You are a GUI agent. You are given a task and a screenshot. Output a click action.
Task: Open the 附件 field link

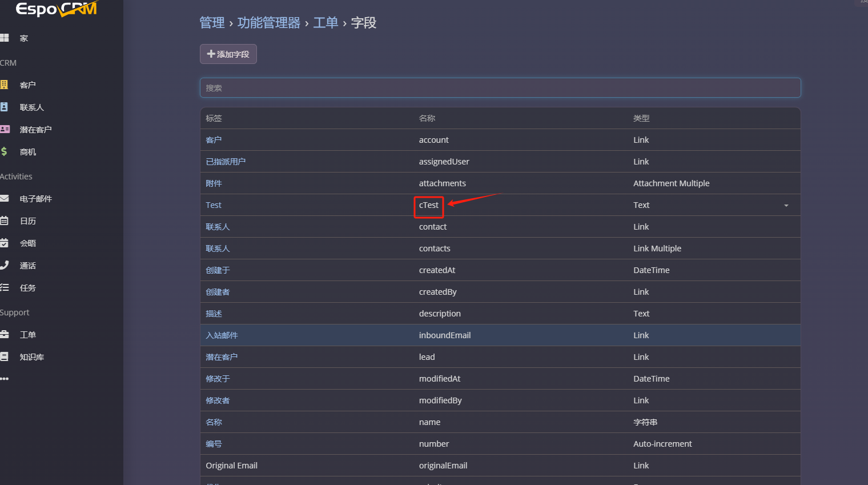[214, 183]
